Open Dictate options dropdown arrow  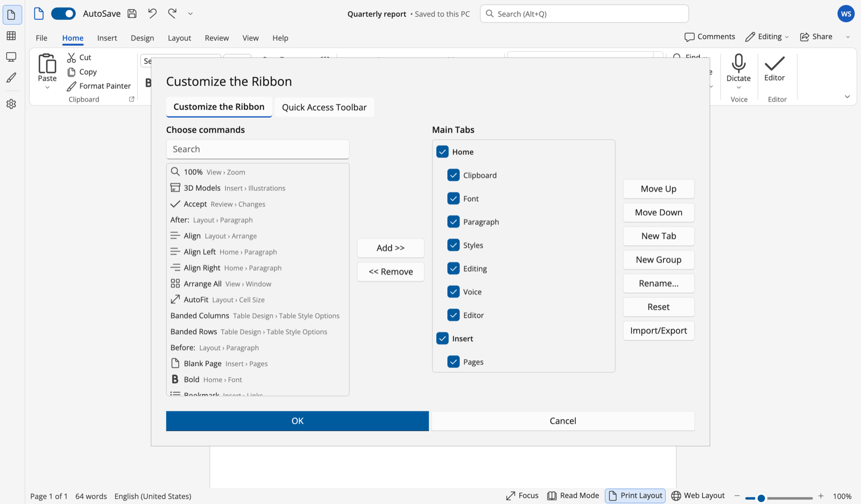(x=739, y=88)
